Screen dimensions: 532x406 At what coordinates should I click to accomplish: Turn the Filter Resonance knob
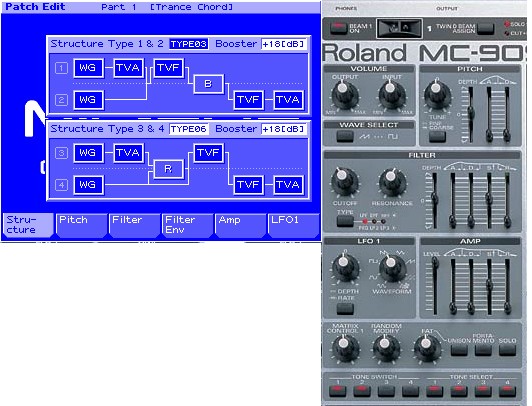[392, 181]
